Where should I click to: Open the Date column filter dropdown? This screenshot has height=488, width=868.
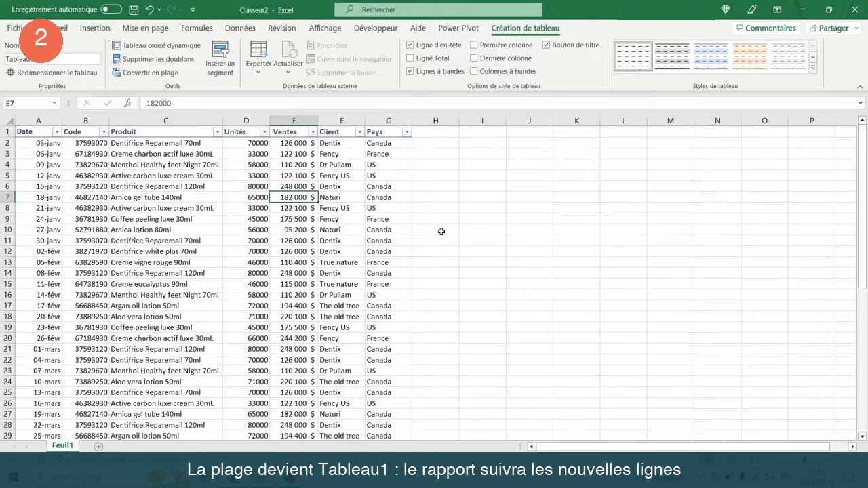(57, 132)
